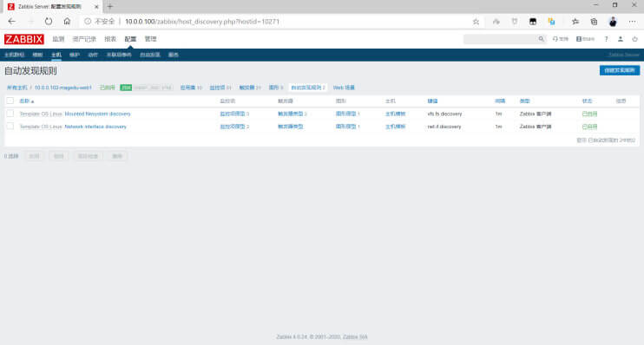Click the not-secure info icon in address bar
Image resolution: width=644 pixels, height=345 pixels.
click(88, 22)
